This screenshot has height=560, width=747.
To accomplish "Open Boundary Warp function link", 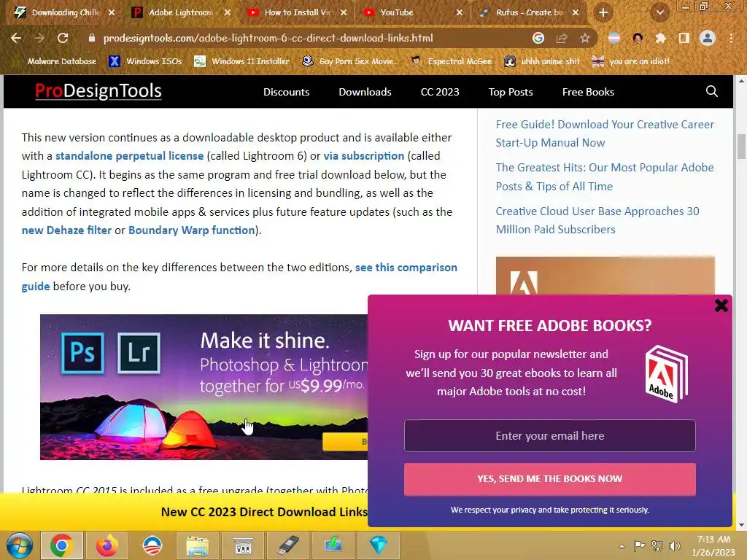I will tap(192, 230).
